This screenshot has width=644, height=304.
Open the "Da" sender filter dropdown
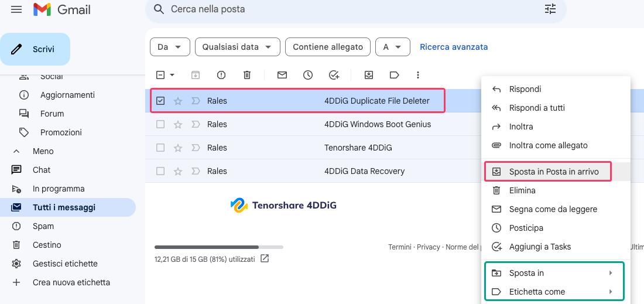pos(170,47)
